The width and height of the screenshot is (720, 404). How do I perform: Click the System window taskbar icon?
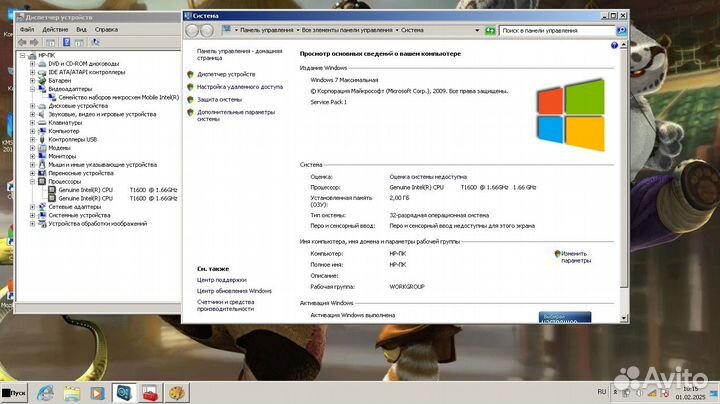(x=124, y=393)
